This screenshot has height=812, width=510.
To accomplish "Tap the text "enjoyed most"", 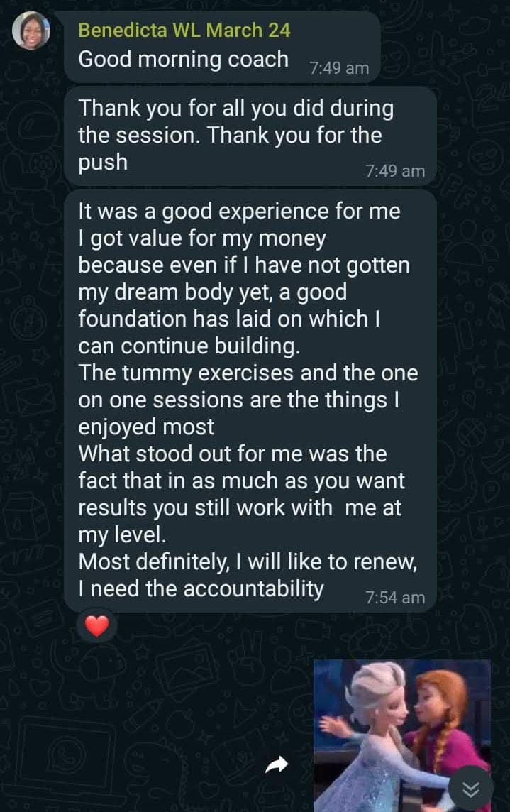I will click(x=146, y=427).
